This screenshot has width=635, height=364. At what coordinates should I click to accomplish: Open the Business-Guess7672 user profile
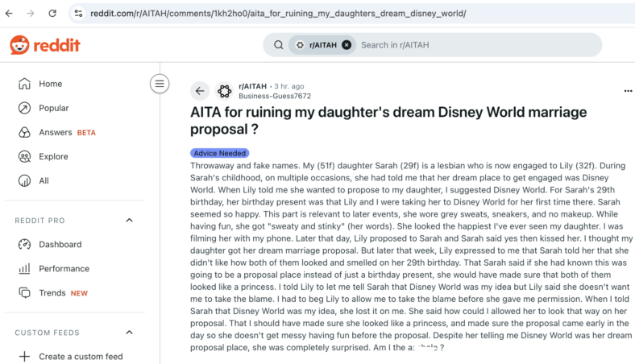pos(275,96)
